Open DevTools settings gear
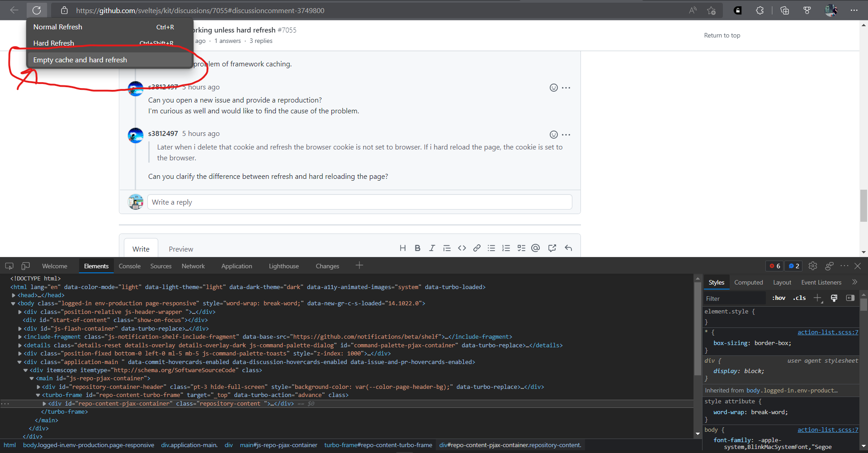 point(813,266)
